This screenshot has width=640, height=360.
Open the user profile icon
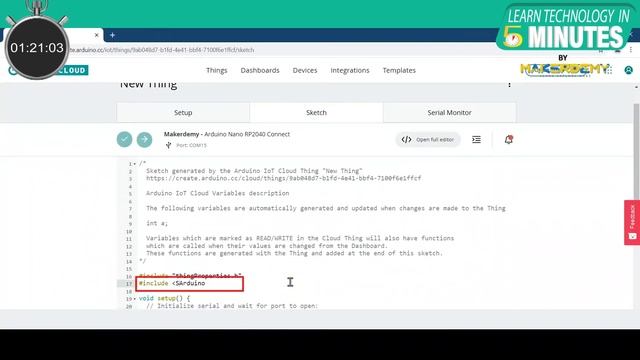[629, 70]
